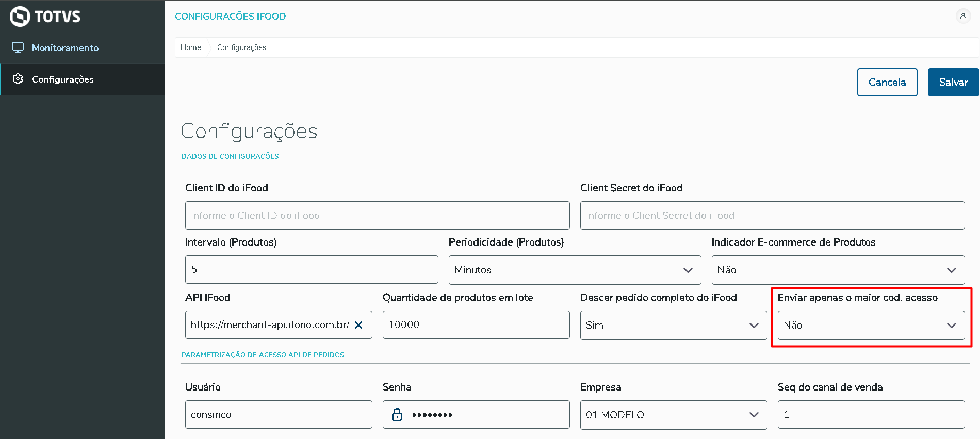Select Configurações in the sidebar menu

tap(63, 79)
